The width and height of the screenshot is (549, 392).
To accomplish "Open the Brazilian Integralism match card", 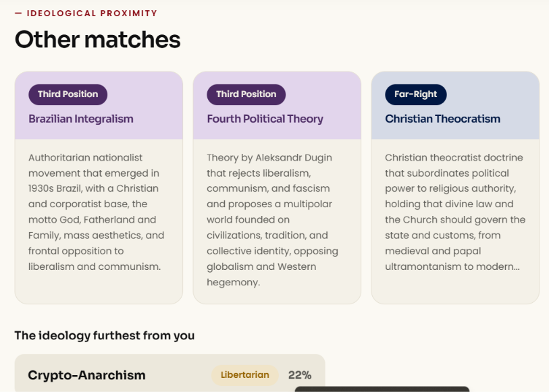I will tap(99, 188).
